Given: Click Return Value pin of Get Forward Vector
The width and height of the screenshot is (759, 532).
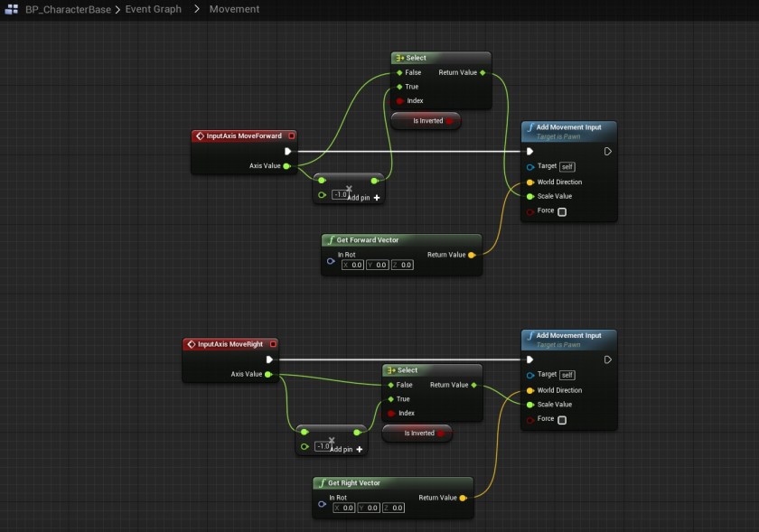Looking at the screenshot, I should click(472, 255).
